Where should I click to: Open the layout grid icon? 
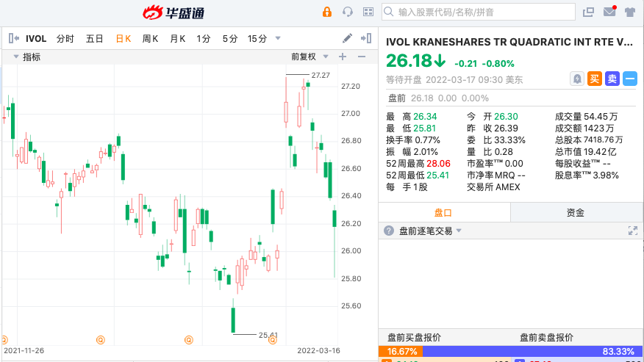click(368, 12)
